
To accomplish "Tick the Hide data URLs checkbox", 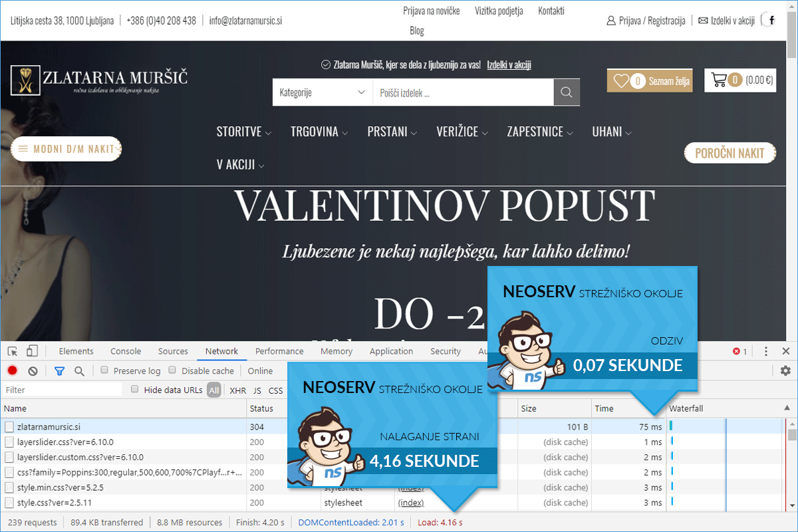I will coord(135,390).
